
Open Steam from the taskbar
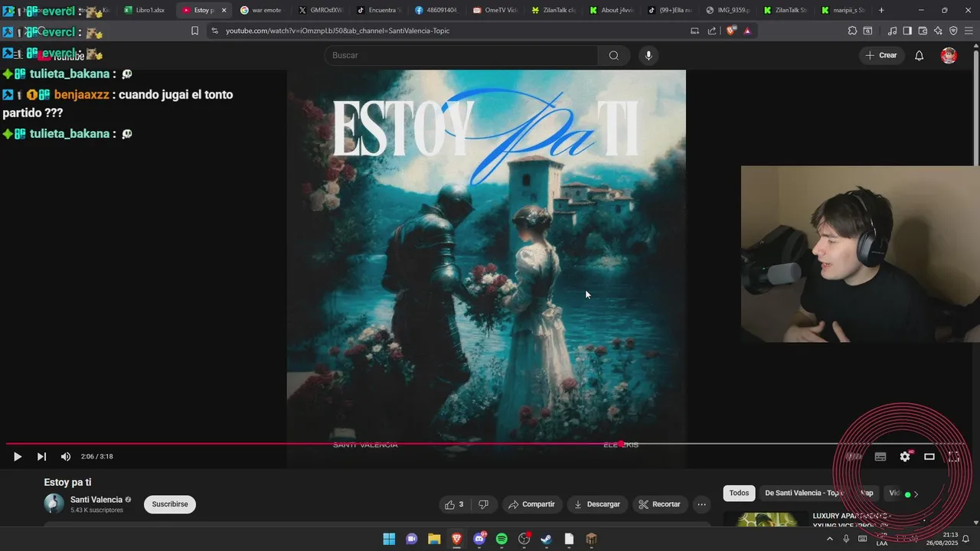[547, 539]
